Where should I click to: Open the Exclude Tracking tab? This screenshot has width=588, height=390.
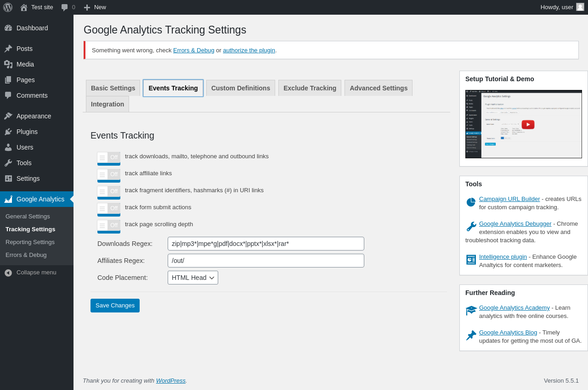pos(310,88)
